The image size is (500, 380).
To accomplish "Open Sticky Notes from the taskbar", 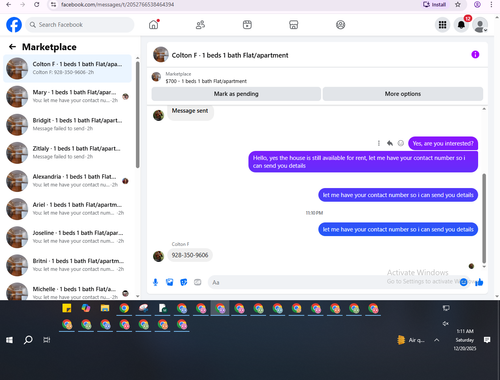I will [67, 308].
